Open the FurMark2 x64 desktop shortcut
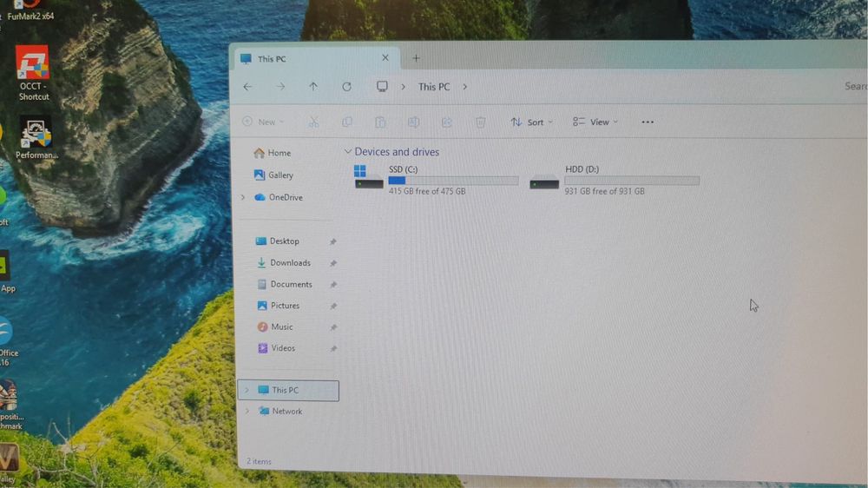The width and height of the screenshot is (868, 488). coord(30,11)
